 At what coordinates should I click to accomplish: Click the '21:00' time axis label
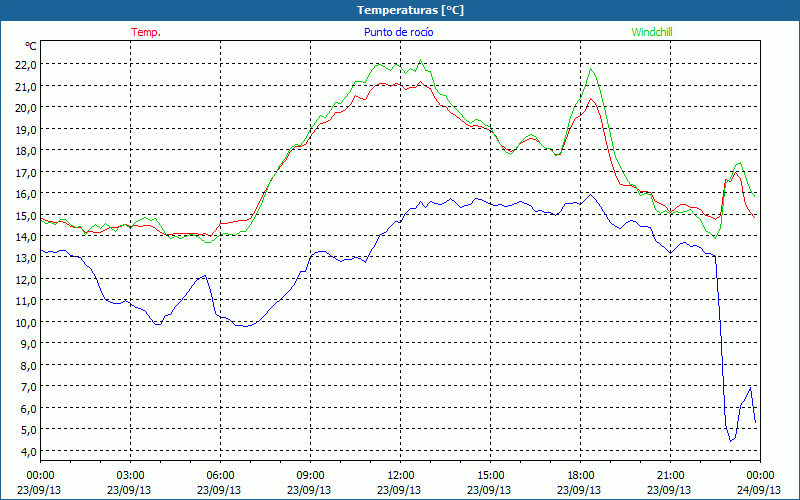tap(670, 476)
